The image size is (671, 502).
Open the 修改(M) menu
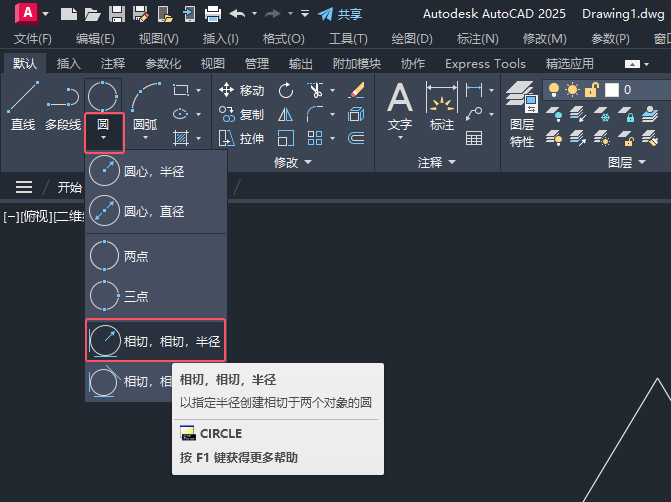[x=544, y=39]
